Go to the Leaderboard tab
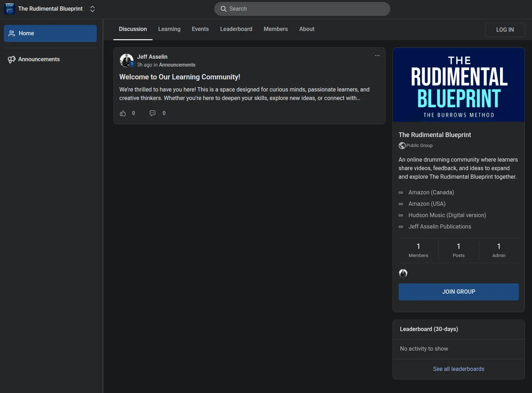 236,29
